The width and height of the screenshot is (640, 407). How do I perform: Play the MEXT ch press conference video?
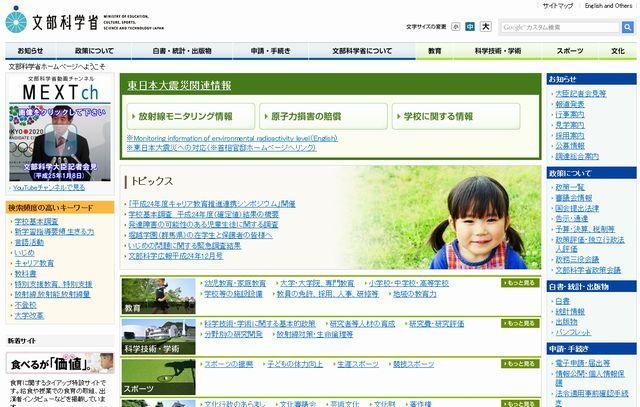(x=60, y=142)
